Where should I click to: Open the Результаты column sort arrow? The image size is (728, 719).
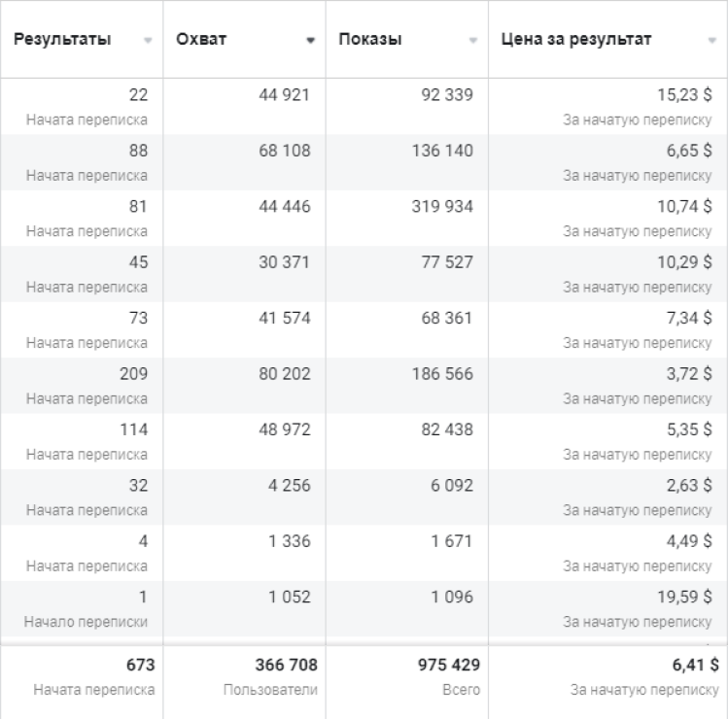(x=148, y=41)
